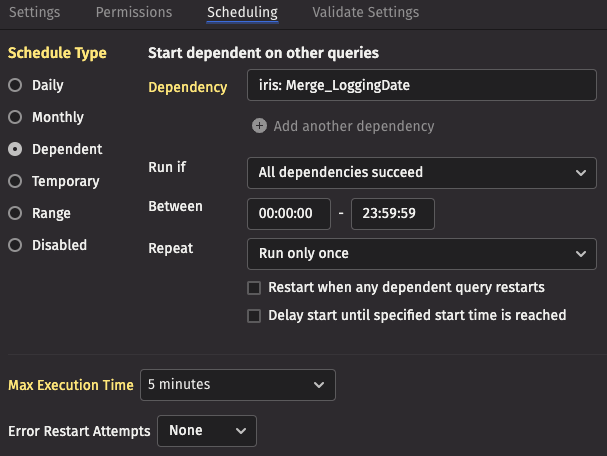Choose the Temporary schedule type
The image size is (607, 456).
pyautogui.click(x=15, y=182)
